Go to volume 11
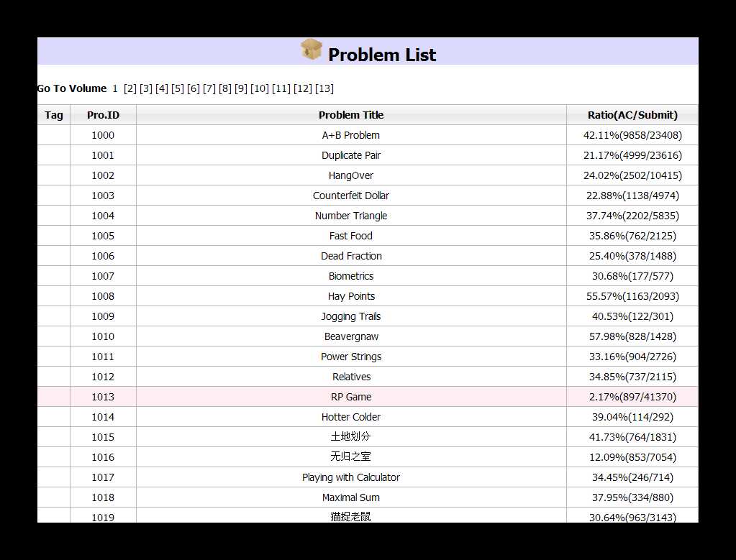The image size is (736, 560). pyautogui.click(x=281, y=88)
